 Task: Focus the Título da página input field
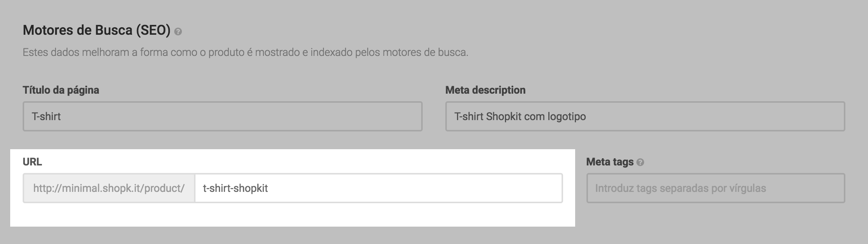222,116
